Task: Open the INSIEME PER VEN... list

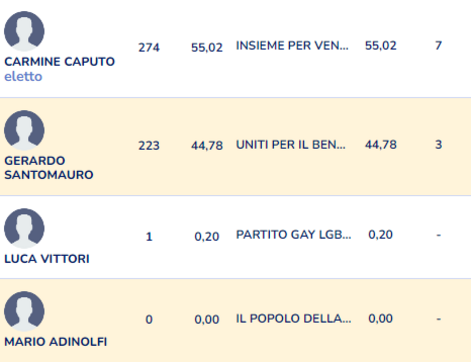Action: [x=292, y=46]
